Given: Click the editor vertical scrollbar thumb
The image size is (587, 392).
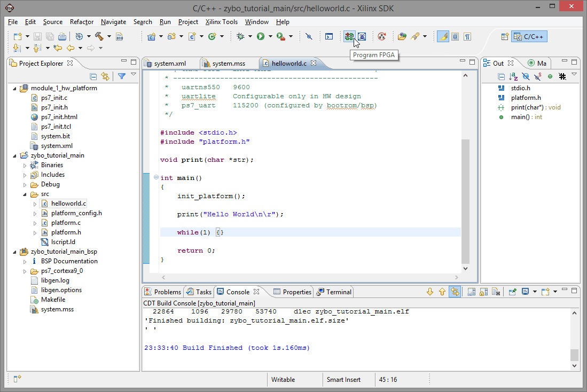Looking at the screenshot, I should coord(465,200).
